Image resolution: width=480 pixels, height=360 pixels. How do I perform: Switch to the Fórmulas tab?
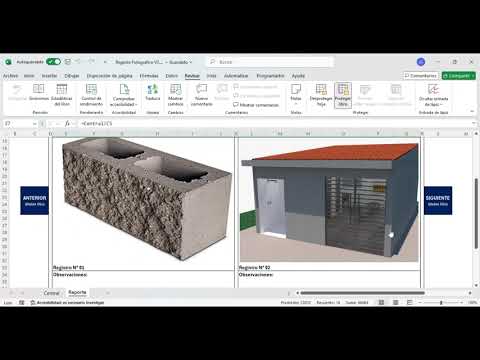149,76
